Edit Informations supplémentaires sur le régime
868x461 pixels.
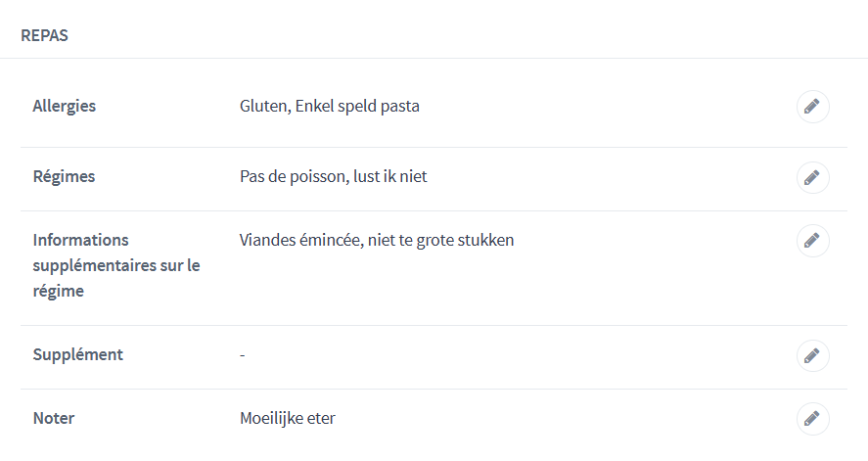(812, 241)
